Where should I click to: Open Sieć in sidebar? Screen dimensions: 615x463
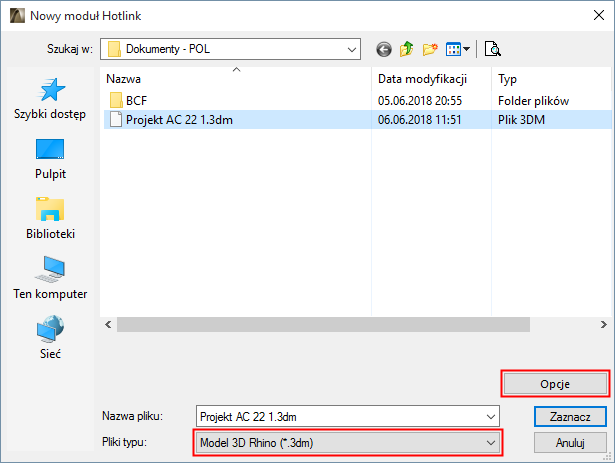point(50,338)
